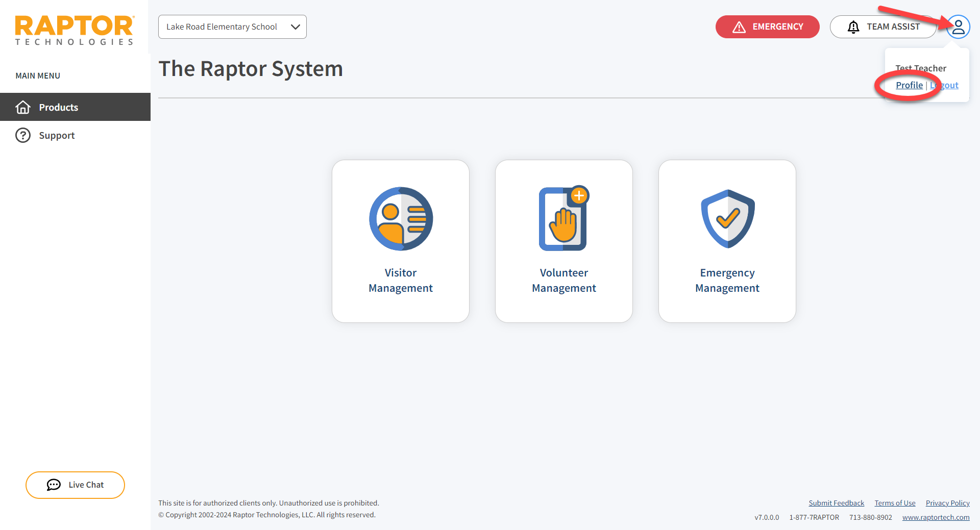Screen dimensions: 980x530
Task: Trigger the red EMERGENCY button
Action: pos(767,27)
